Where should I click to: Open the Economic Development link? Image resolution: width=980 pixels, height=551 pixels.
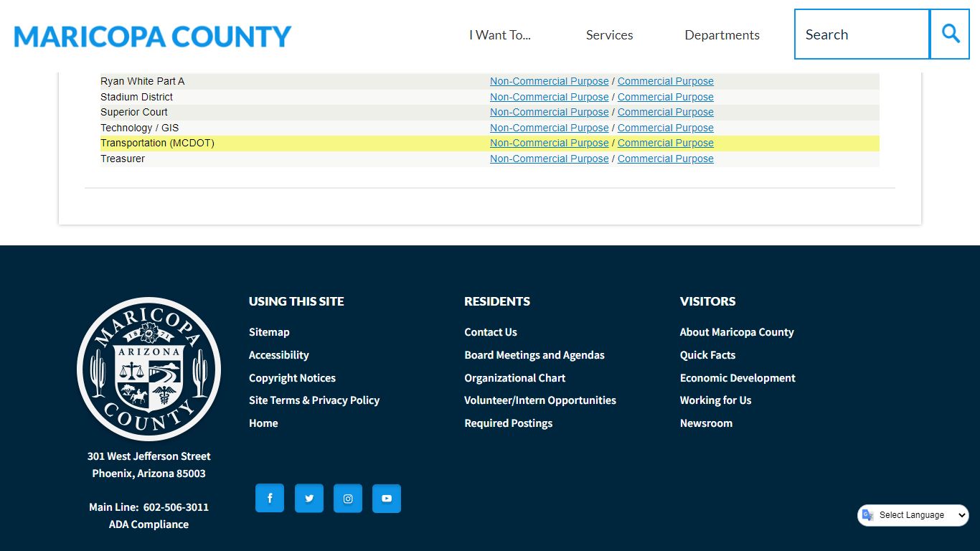[738, 378]
